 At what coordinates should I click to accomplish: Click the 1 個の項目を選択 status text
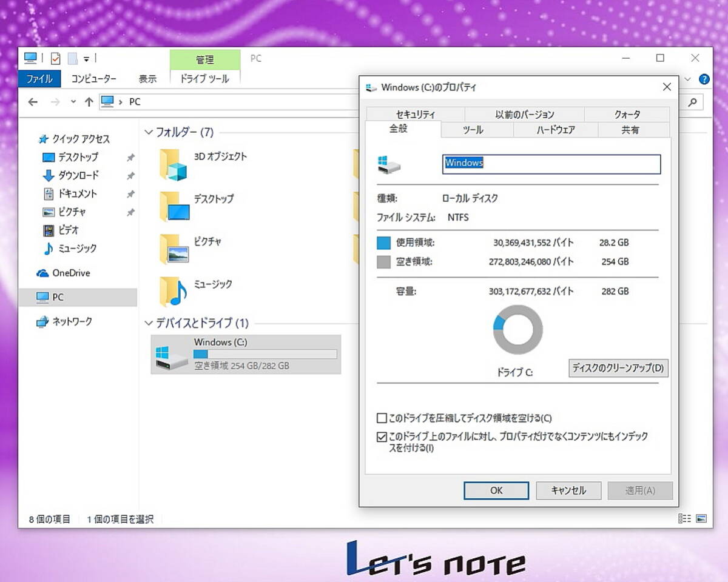click(x=120, y=520)
